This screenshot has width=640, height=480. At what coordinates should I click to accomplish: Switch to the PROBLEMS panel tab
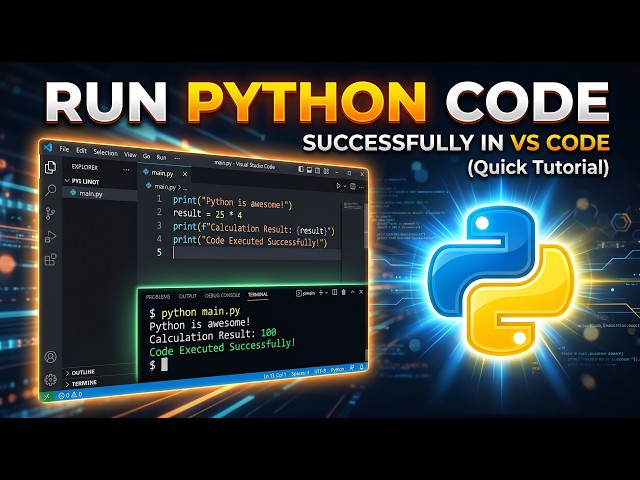coord(158,297)
